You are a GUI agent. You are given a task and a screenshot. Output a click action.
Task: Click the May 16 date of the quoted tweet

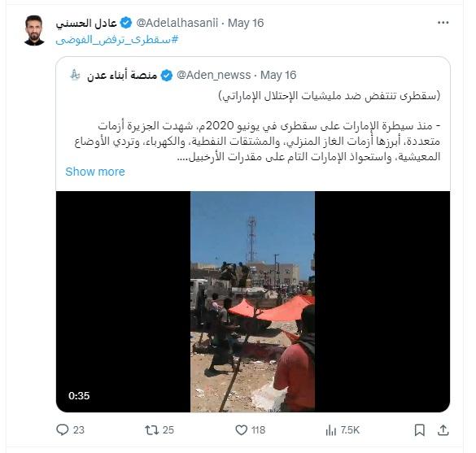(278, 75)
